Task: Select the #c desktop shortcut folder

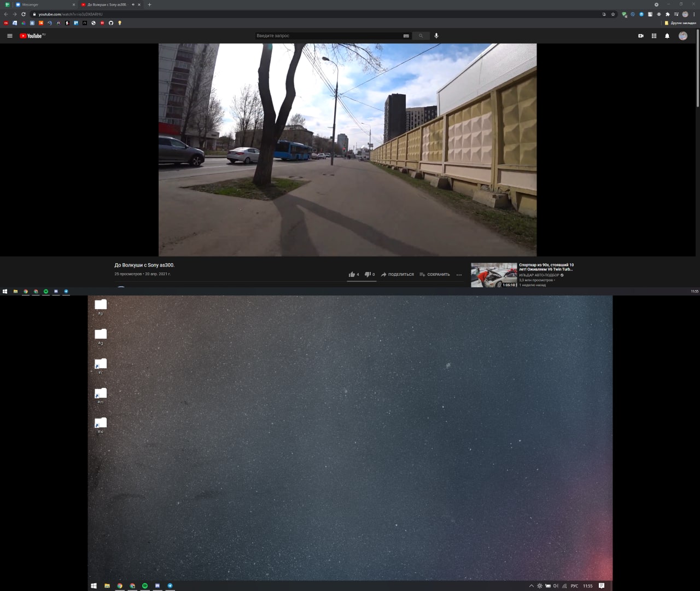Action: pos(101,366)
